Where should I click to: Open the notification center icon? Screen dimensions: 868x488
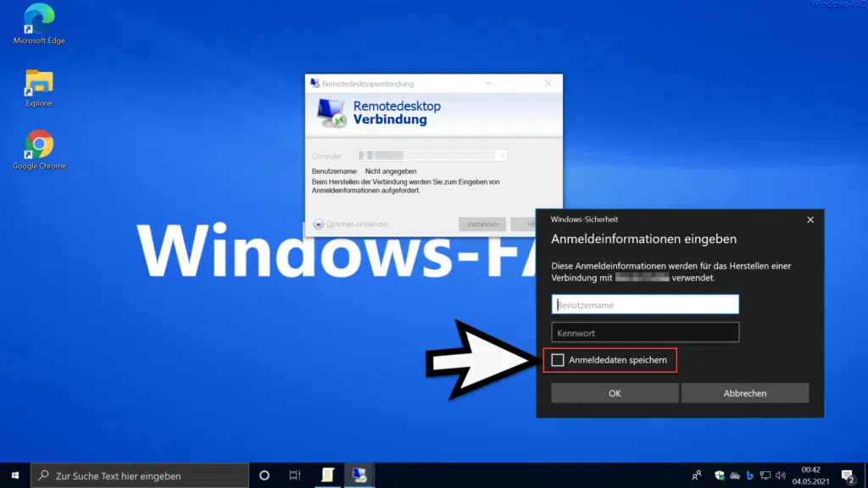[x=846, y=475]
